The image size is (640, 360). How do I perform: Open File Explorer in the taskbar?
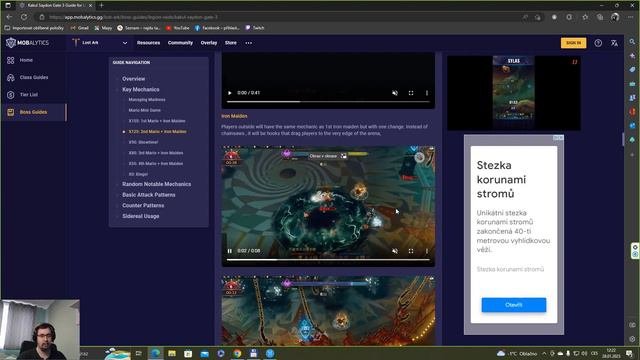tap(172, 353)
